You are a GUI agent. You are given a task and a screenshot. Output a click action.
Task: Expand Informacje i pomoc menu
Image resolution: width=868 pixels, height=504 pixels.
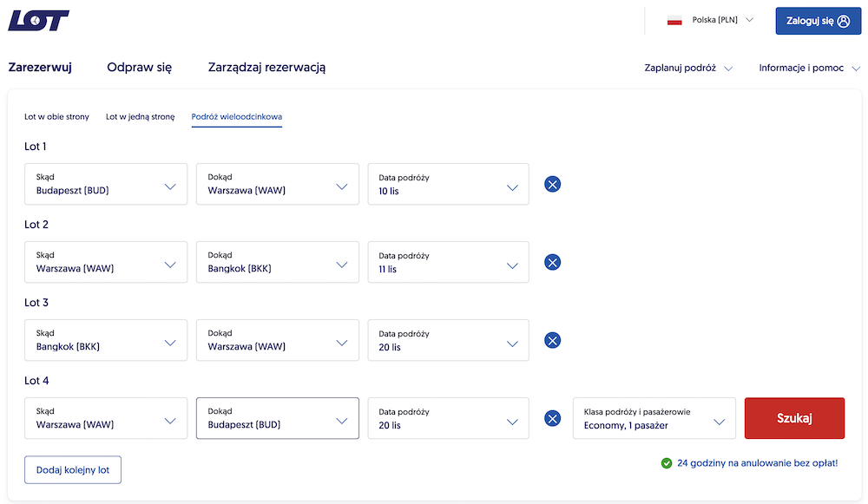click(809, 68)
